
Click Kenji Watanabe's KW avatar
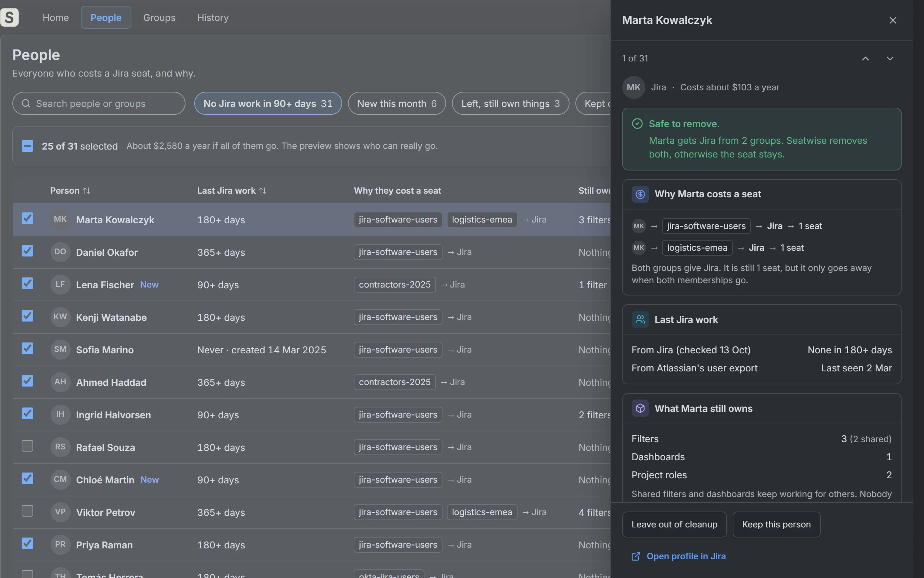(x=60, y=317)
